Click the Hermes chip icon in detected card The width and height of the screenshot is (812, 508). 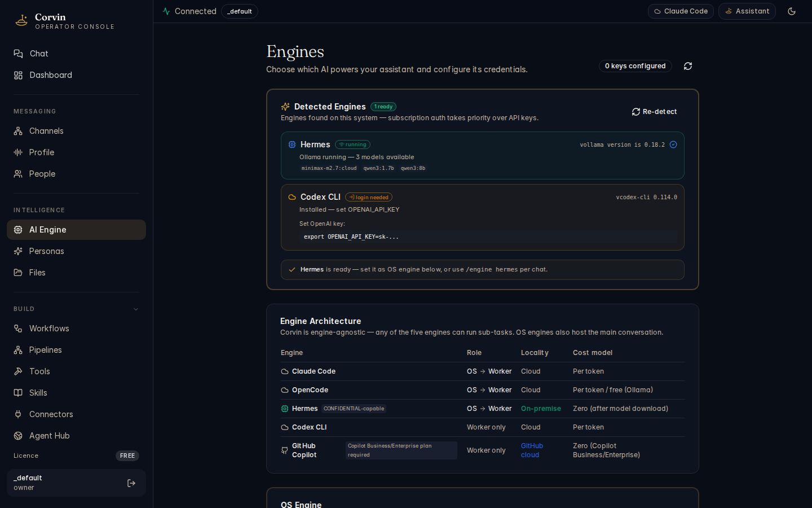point(292,144)
